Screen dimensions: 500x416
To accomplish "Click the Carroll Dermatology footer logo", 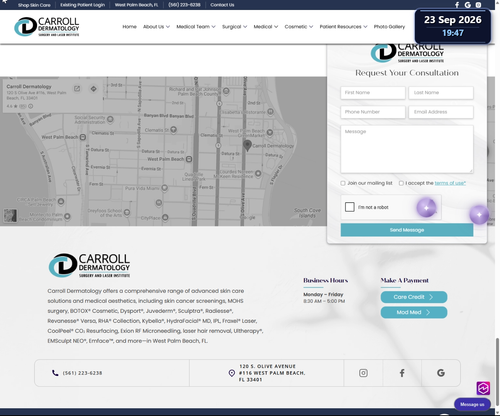I will (89, 265).
